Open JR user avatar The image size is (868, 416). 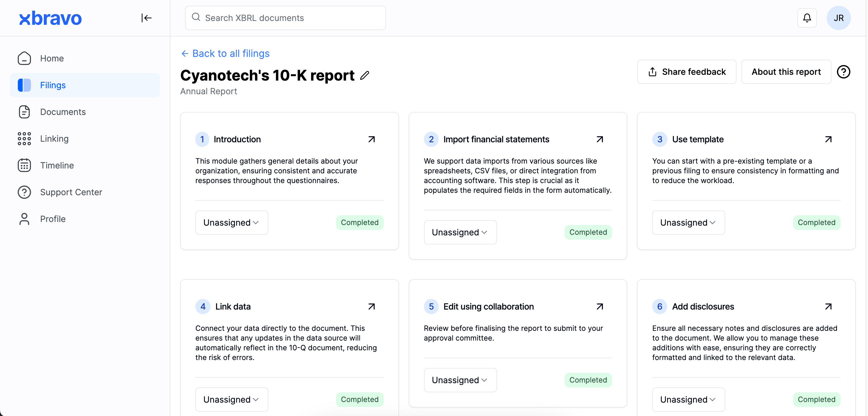pos(838,18)
